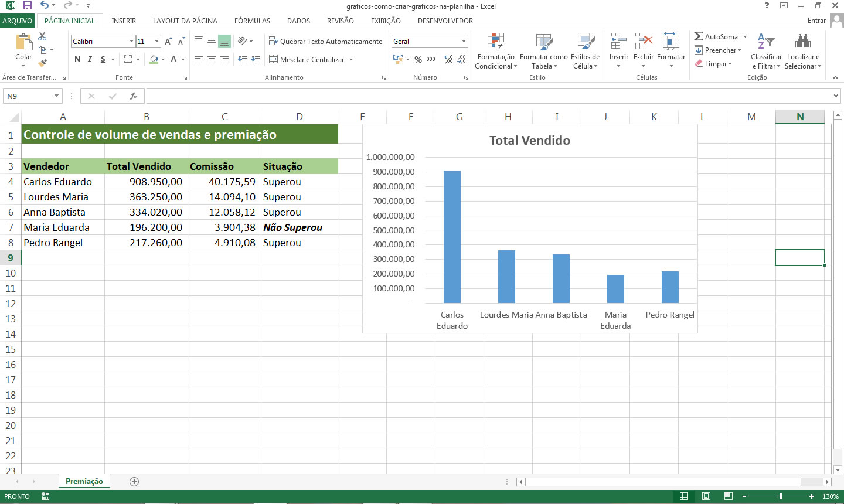Open the INSERIR ribbon tab
The height and width of the screenshot is (504, 844).
coord(124,21)
